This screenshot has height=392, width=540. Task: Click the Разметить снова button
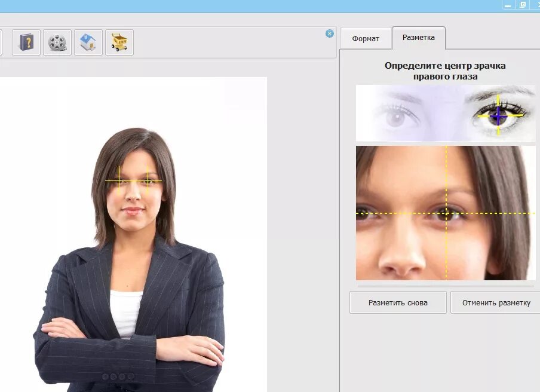(x=398, y=302)
